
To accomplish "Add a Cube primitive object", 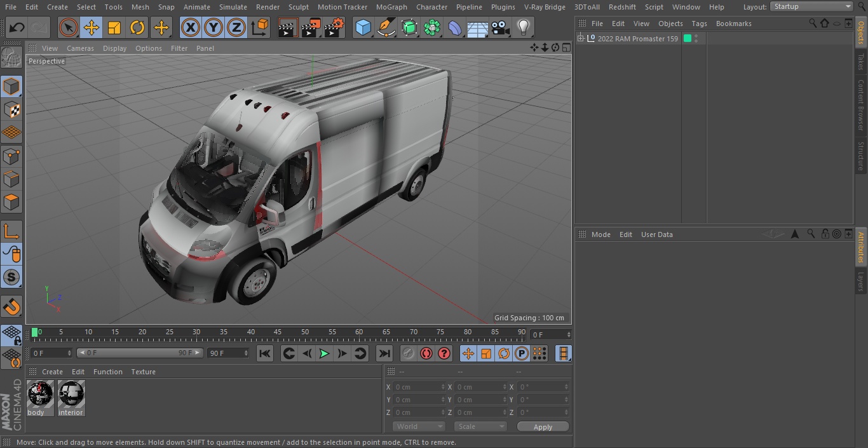I will tap(363, 28).
